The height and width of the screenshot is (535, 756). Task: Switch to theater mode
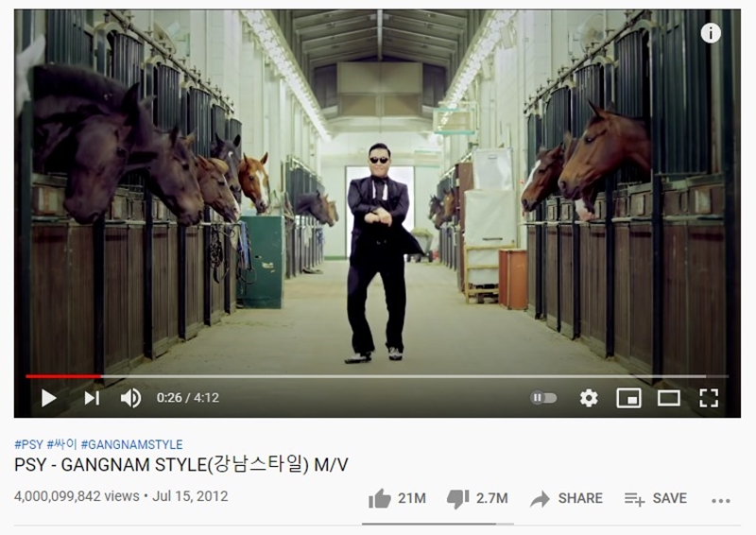[x=669, y=398]
